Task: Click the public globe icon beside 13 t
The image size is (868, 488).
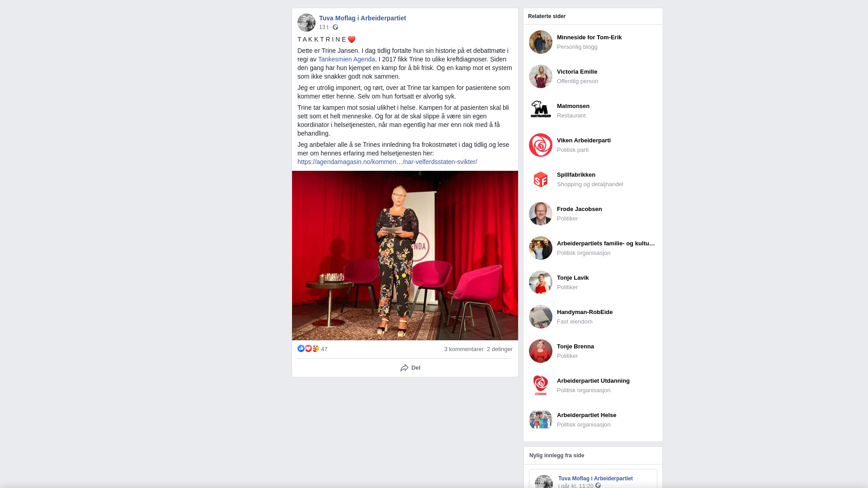Action: coord(335,27)
